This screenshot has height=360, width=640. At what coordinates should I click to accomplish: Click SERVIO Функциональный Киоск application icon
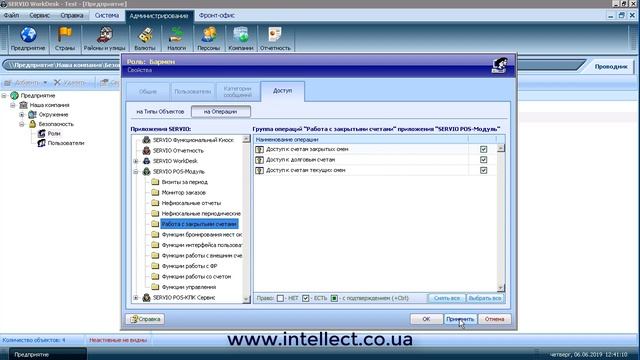[x=147, y=140]
